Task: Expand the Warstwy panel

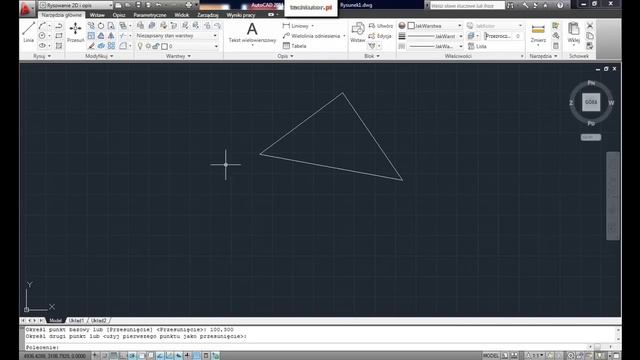Action: (178, 56)
